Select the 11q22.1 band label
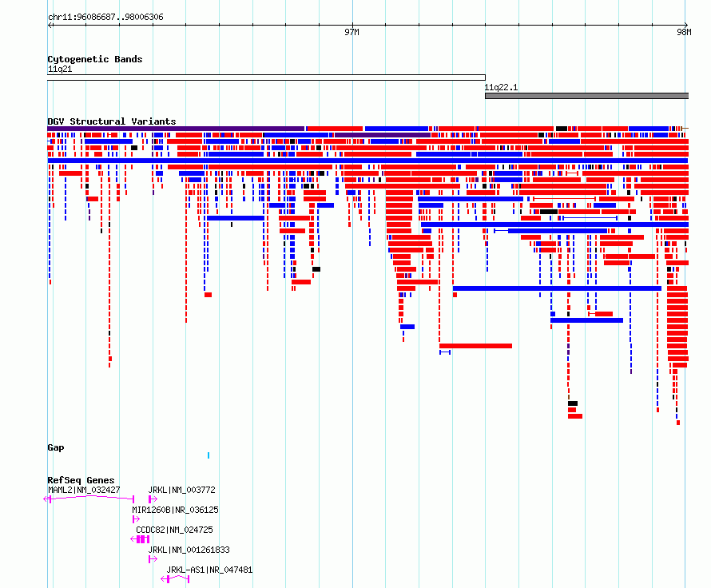 [501, 87]
